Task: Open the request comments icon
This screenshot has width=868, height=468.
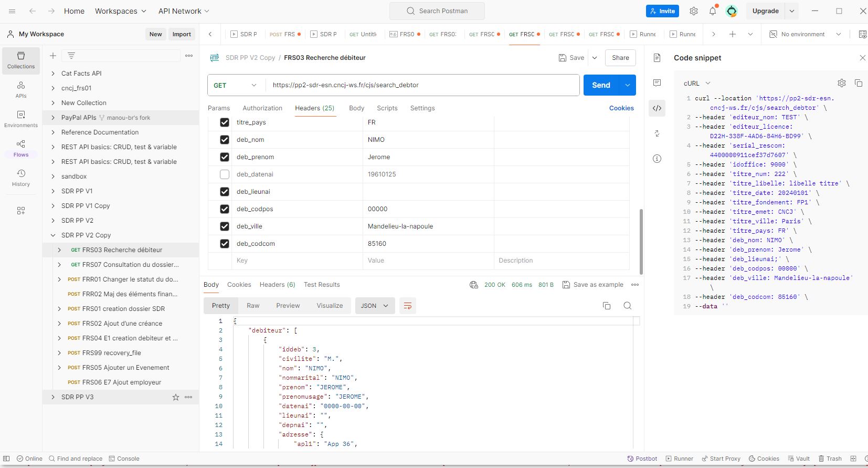Action: click(657, 83)
